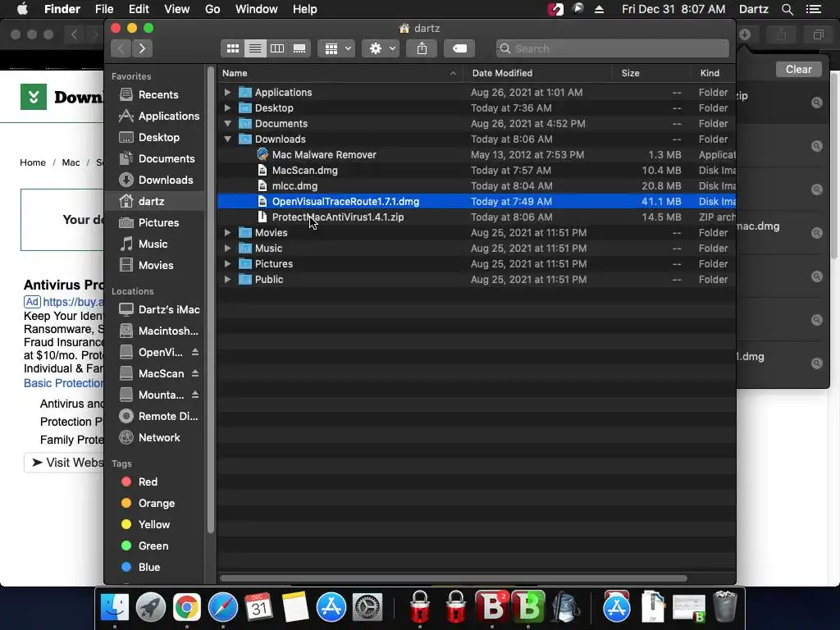Sort by Name column header
Screen dimensions: 840x630
(x=340, y=73)
